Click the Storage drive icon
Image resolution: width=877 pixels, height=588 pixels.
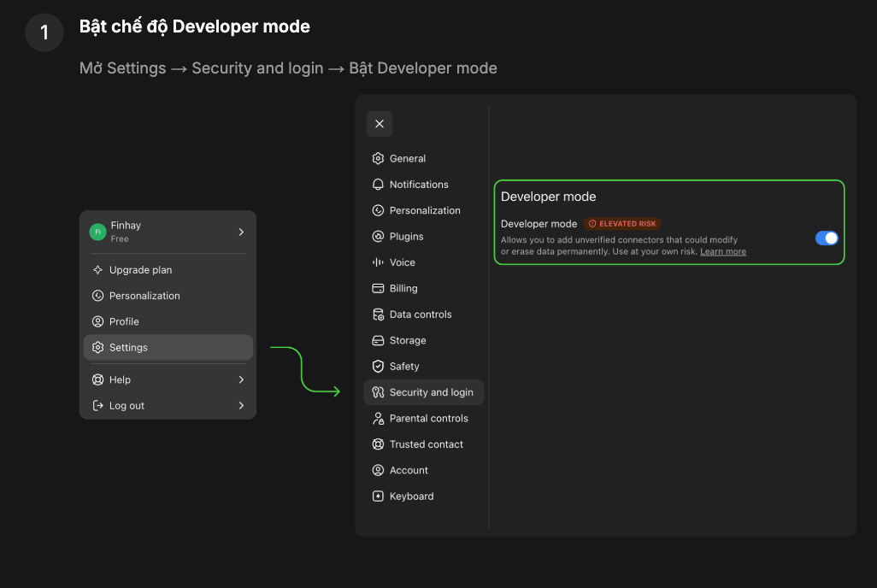coord(378,340)
